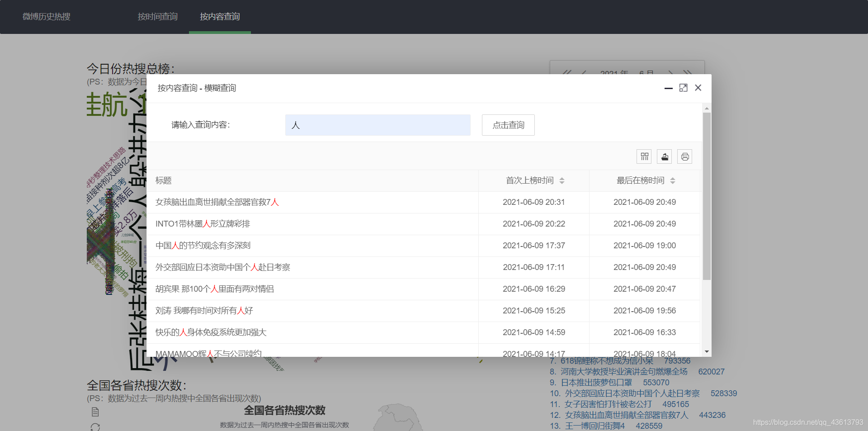Click the export table icon

tap(665, 156)
